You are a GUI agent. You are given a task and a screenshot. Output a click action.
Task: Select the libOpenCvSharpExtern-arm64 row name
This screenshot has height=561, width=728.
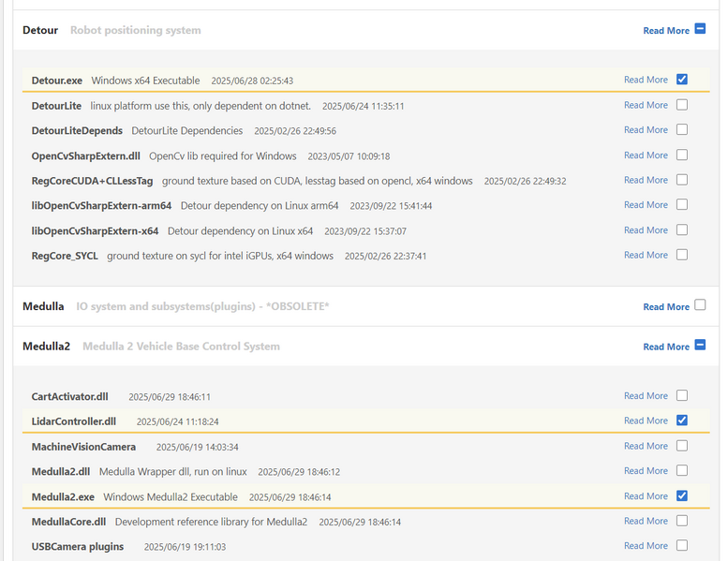[101, 205]
